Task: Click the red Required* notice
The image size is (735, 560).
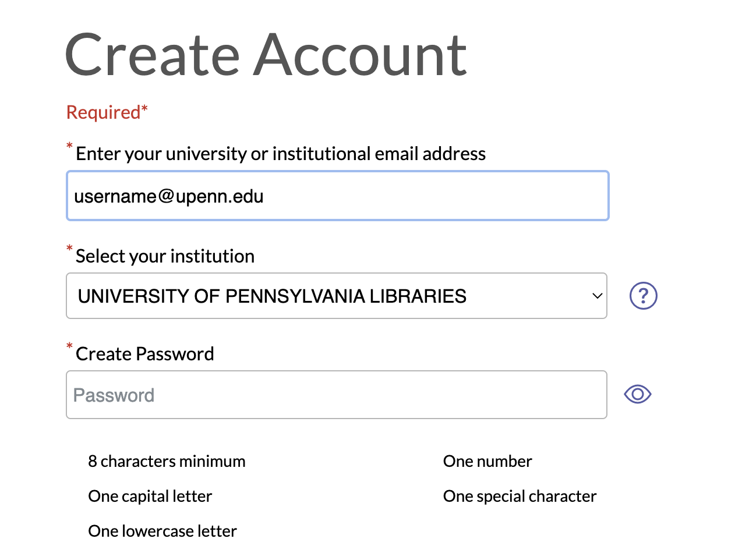Action: [x=107, y=112]
